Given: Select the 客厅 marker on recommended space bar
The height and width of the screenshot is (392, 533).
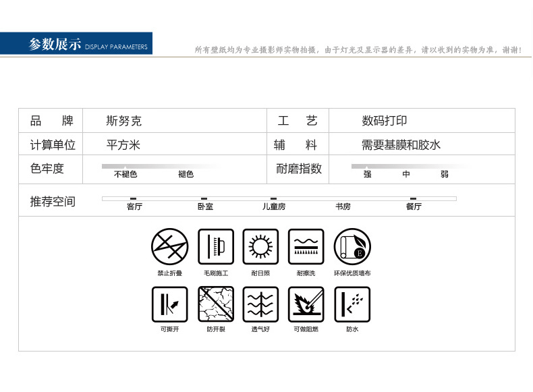Looking at the screenshot, I should pyautogui.click(x=134, y=198).
